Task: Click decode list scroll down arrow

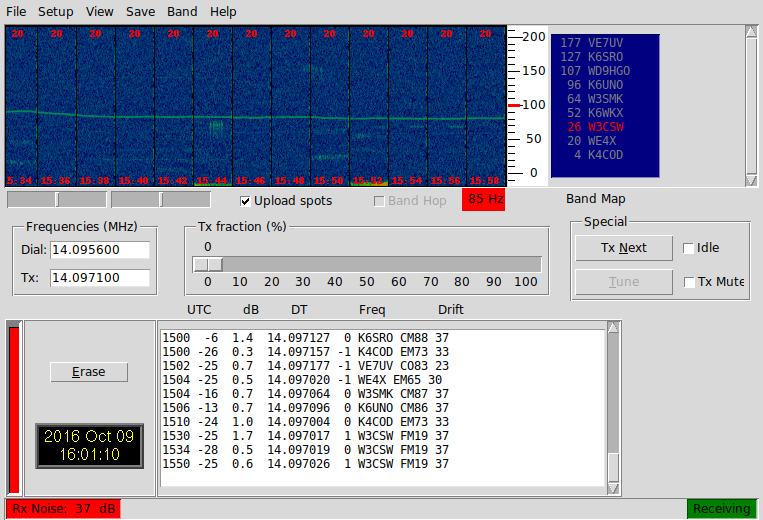Action: tap(613, 489)
